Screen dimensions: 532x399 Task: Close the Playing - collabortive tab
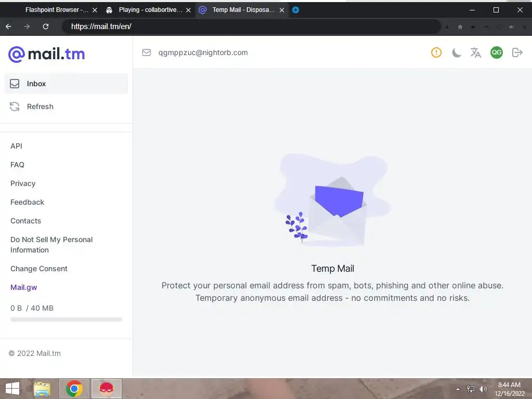click(x=188, y=10)
